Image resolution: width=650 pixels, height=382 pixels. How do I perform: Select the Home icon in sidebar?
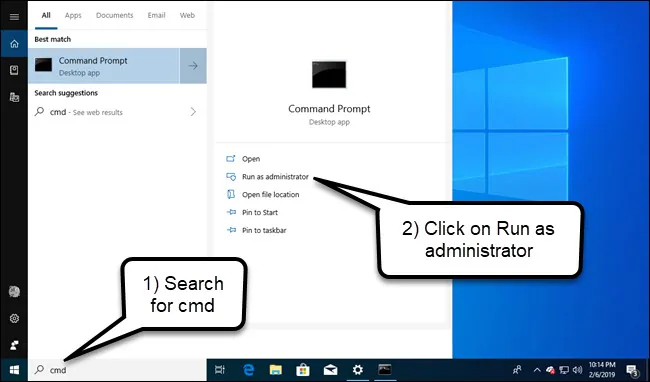click(x=14, y=44)
